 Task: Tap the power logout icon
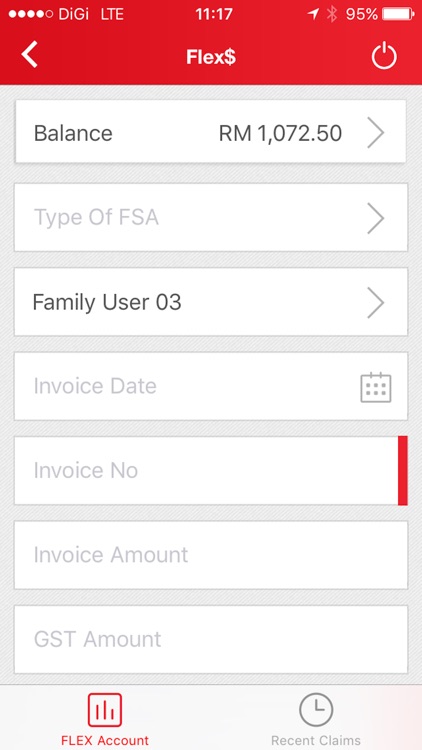tap(384, 56)
